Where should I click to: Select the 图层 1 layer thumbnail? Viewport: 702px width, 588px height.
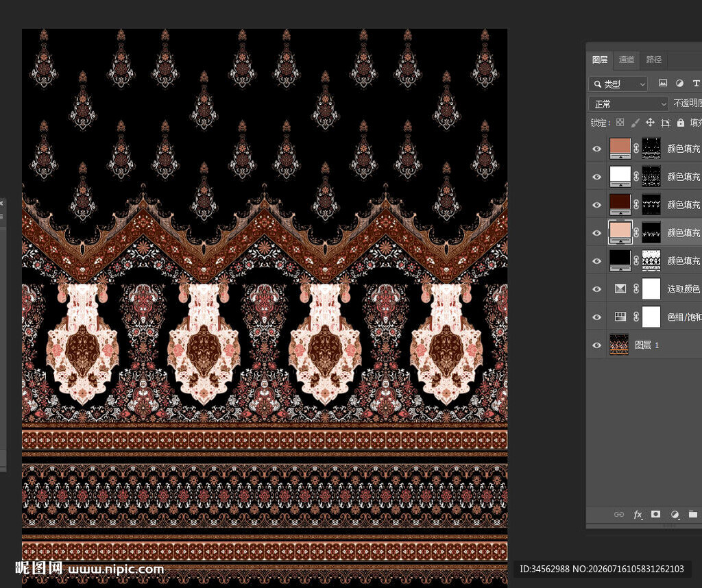(619, 345)
